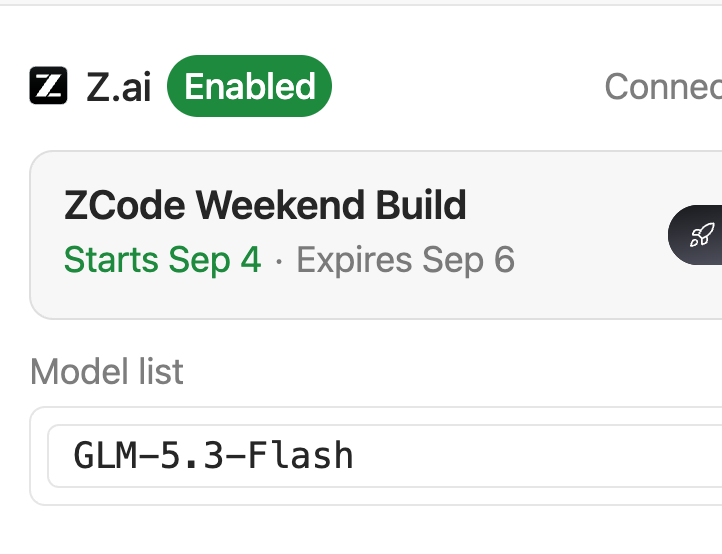Image resolution: width=722 pixels, height=554 pixels.
Task: Click the Z.ai logo icon
Action: [48, 86]
